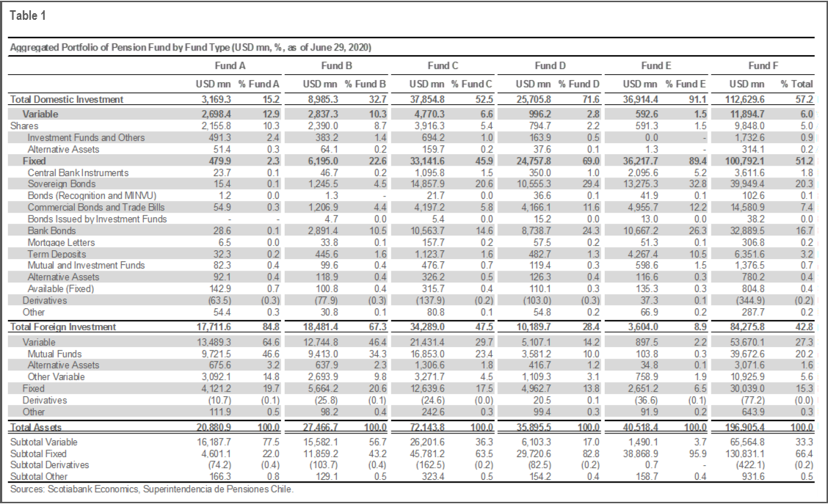
Task: Select 'Investment Funds and Others' row label
Action: click(86, 138)
